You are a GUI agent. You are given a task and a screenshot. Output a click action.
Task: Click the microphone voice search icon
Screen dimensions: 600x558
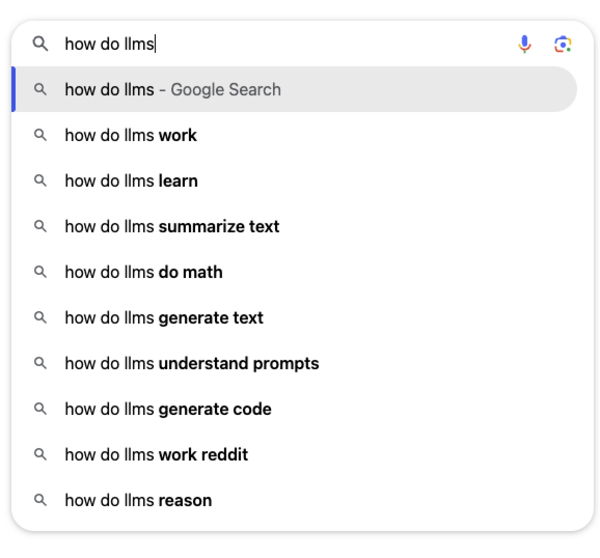tap(525, 44)
